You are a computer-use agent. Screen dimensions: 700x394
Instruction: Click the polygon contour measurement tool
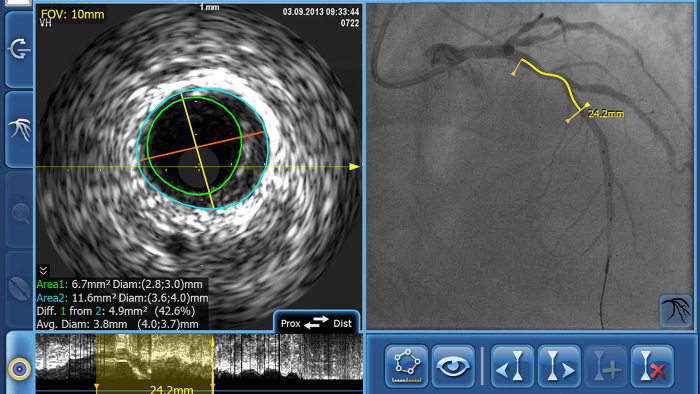point(407,366)
